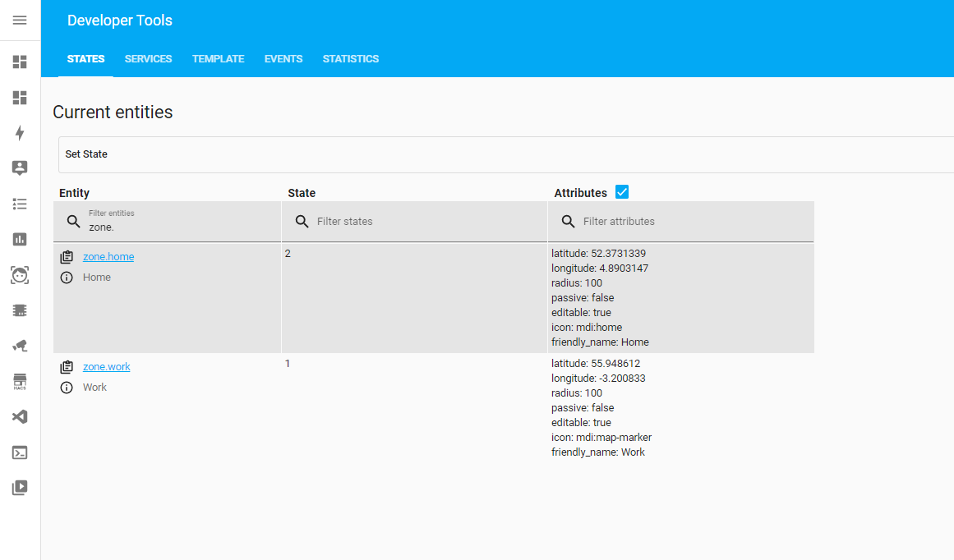The image size is (954, 560).
Task: Click the Work friendly name text
Action: (x=94, y=388)
